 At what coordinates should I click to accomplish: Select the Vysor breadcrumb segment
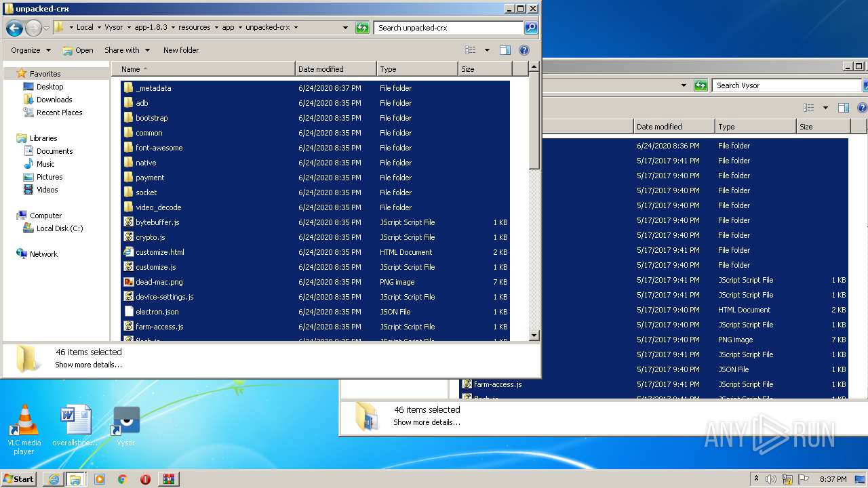[114, 28]
